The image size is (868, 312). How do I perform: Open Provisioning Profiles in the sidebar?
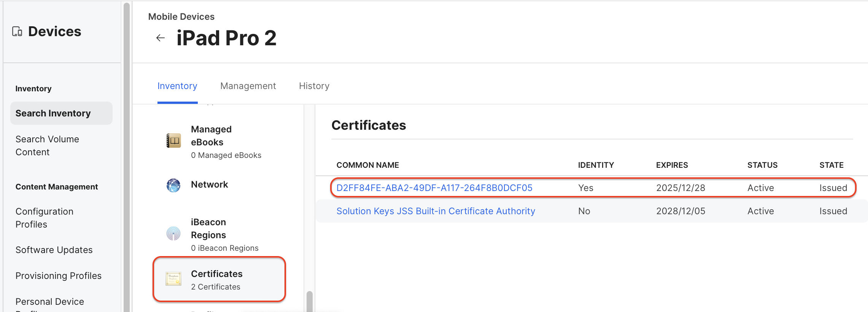pos(59,276)
